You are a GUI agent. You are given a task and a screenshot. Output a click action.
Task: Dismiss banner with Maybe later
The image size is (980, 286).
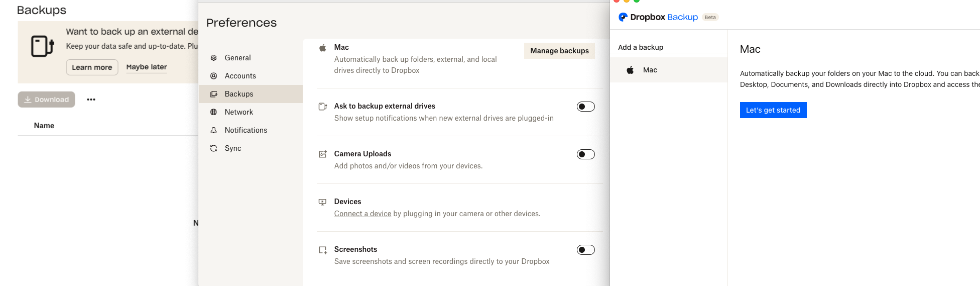[x=147, y=67]
